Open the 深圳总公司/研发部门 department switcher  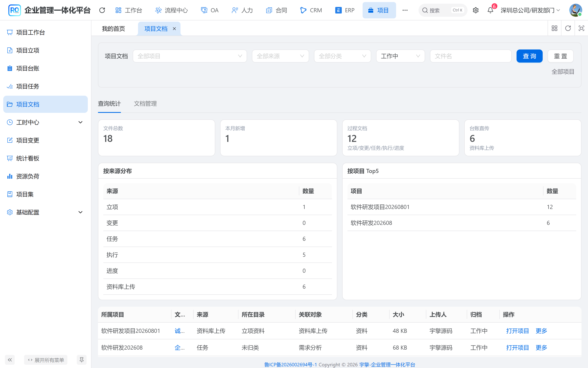click(530, 10)
